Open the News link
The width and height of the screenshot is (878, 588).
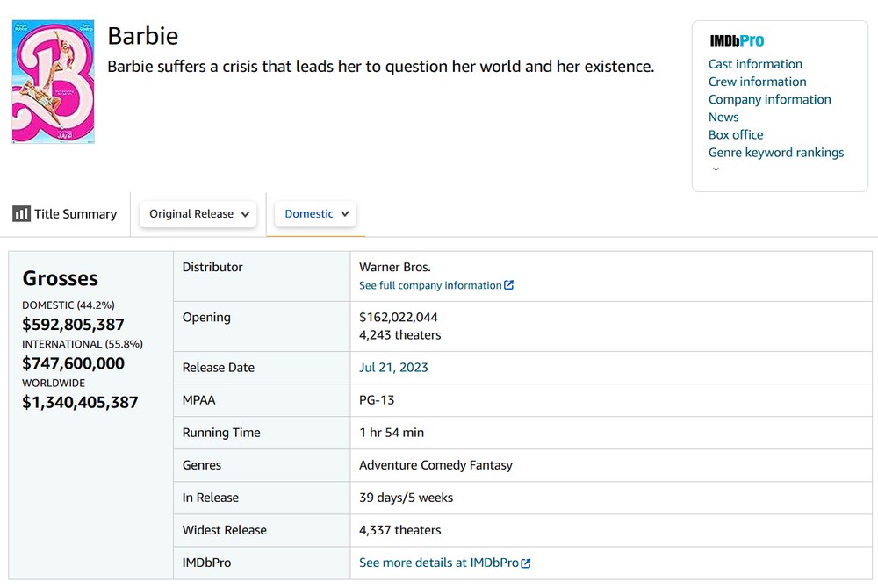click(x=723, y=117)
